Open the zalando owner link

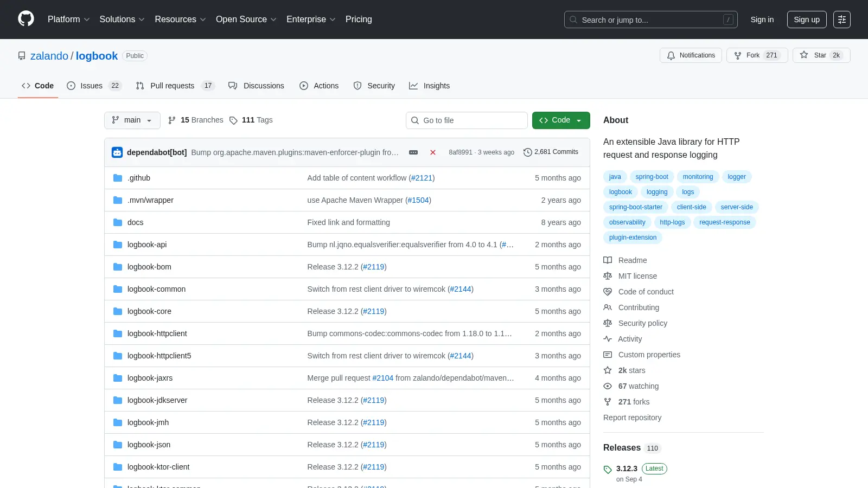(49, 56)
